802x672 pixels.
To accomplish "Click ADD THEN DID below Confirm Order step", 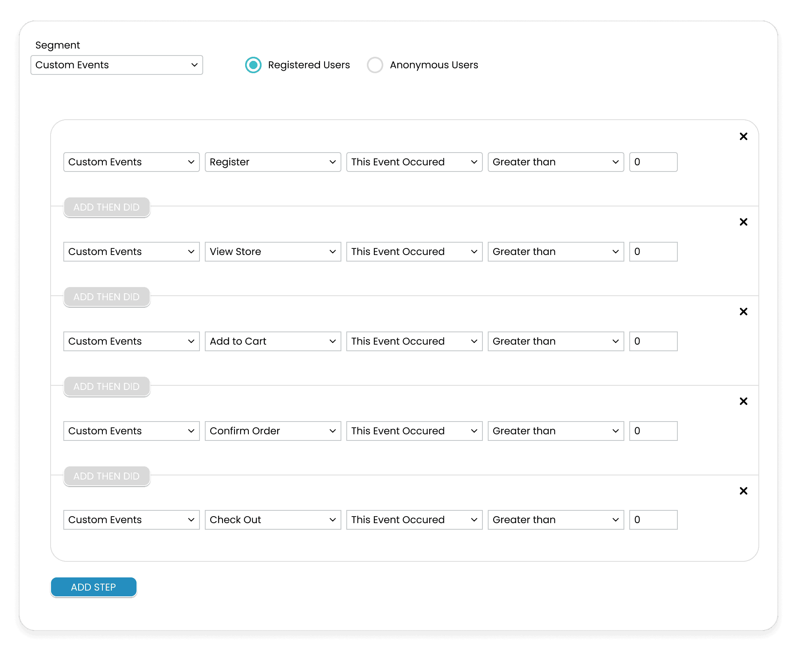I will pos(107,476).
